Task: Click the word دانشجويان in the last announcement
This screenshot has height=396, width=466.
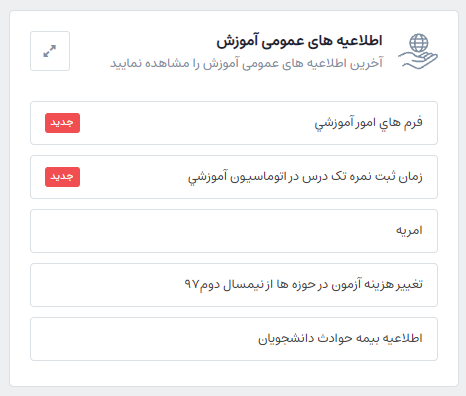Action: tap(286, 339)
